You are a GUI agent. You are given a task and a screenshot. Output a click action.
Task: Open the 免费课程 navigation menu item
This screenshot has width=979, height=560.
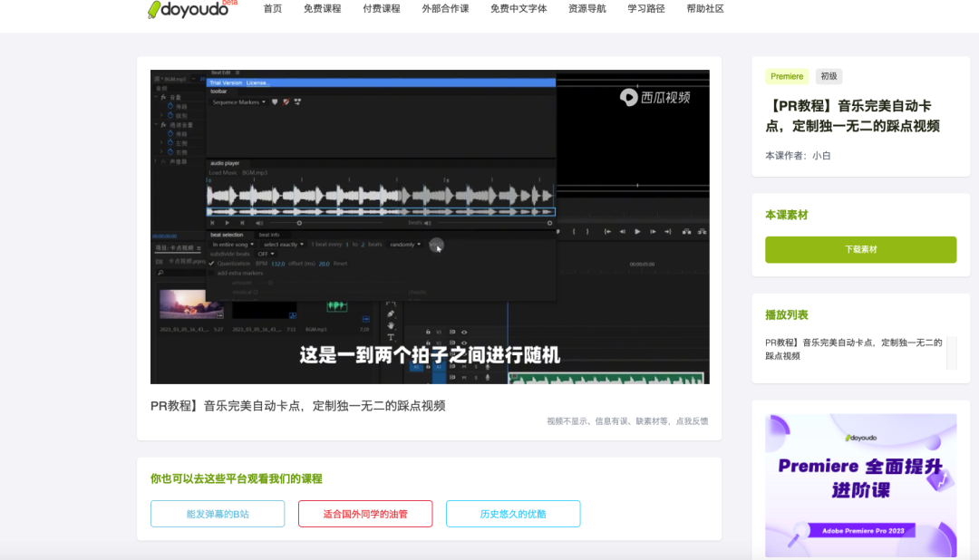322,9
